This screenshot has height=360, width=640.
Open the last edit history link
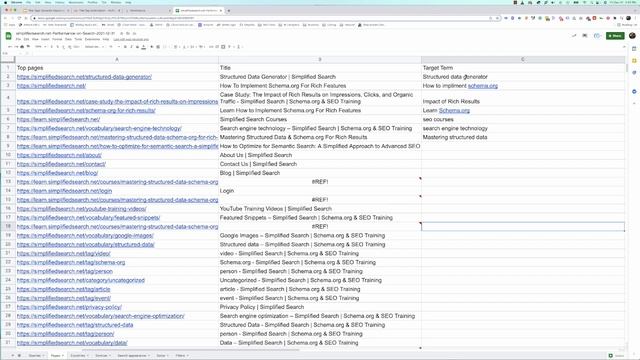pyautogui.click(x=131, y=40)
